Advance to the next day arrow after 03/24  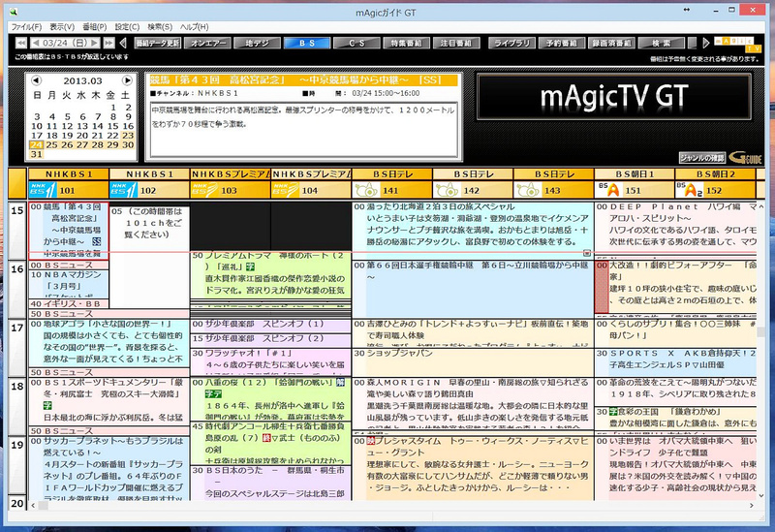pyautogui.click(x=95, y=43)
